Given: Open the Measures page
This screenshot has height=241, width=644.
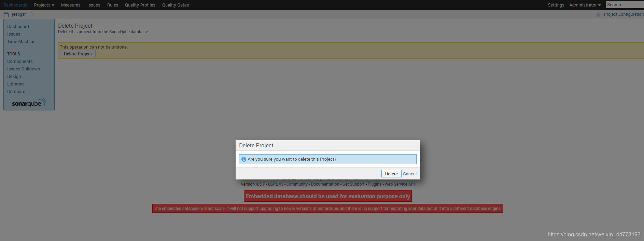Looking at the screenshot, I should click(71, 5).
